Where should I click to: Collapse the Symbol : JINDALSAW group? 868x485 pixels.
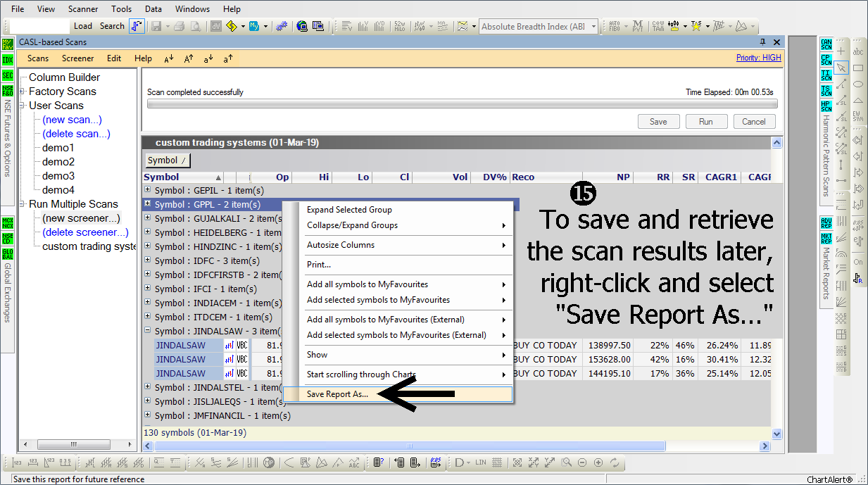147,331
